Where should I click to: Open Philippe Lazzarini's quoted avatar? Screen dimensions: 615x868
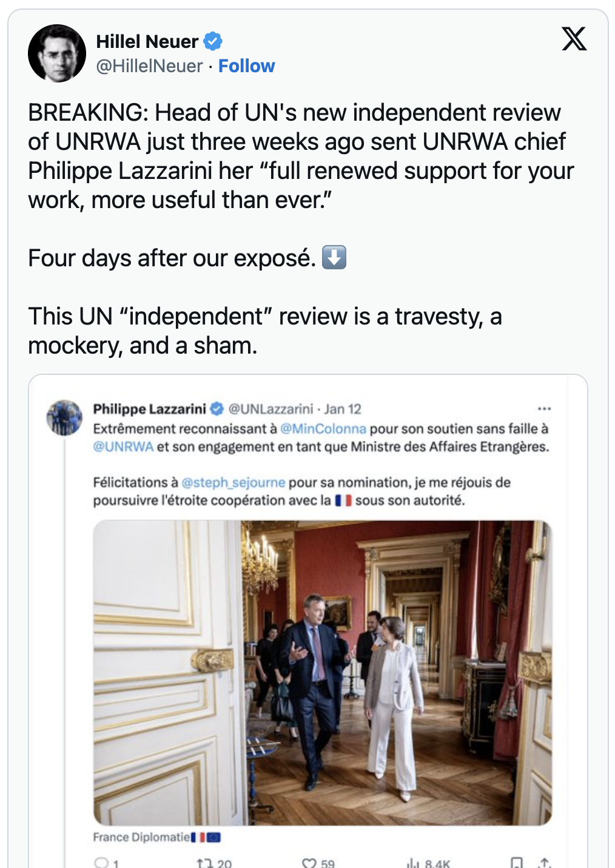click(x=64, y=417)
